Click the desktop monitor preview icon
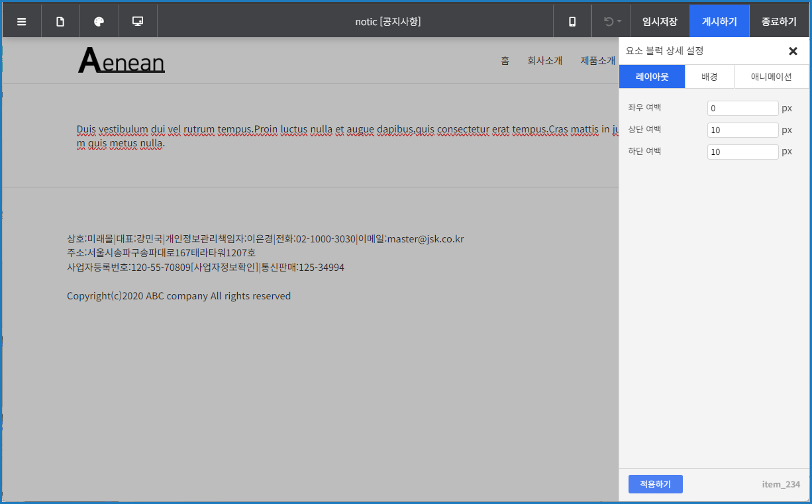 click(138, 21)
